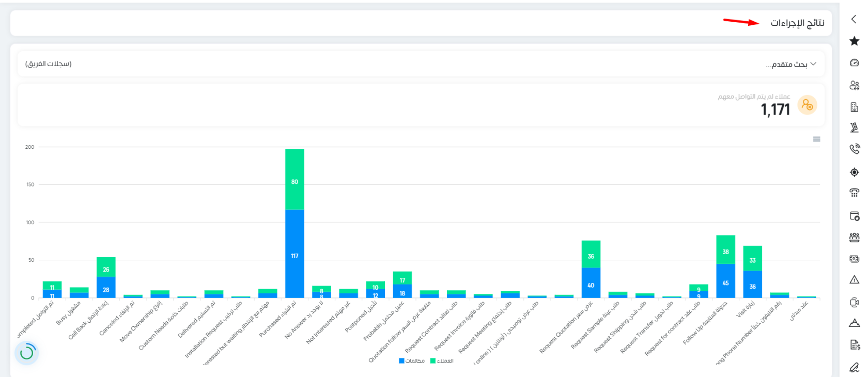The height and width of the screenshot is (377, 868).
Task: Open the building companies icon in sidebar
Action: point(854,107)
